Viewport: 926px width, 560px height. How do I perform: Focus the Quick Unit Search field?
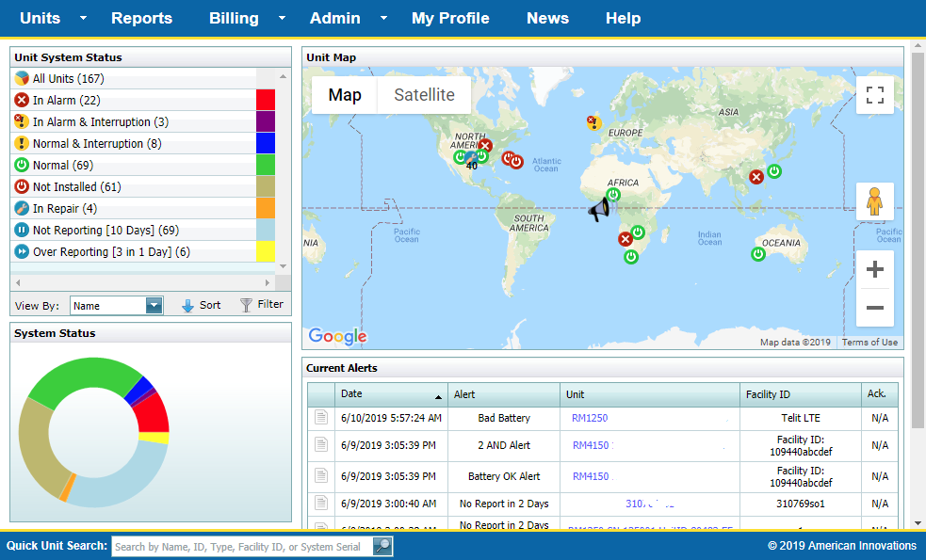242,547
